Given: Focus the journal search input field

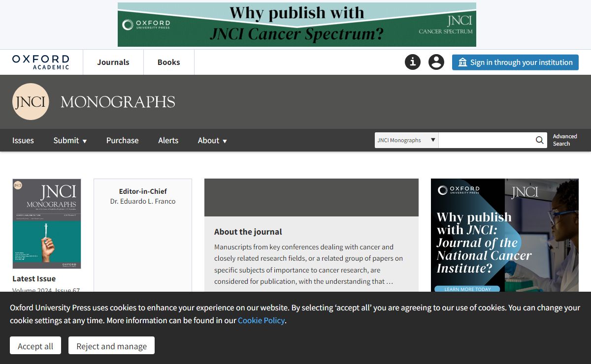Looking at the screenshot, I should (486, 140).
